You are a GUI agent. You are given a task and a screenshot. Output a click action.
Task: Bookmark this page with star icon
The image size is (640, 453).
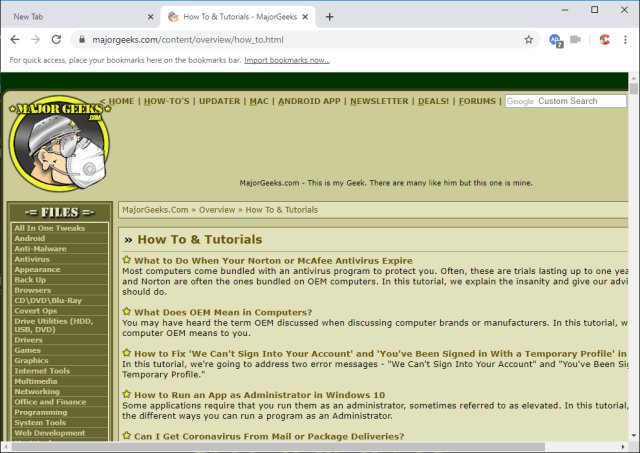point(529,40)
